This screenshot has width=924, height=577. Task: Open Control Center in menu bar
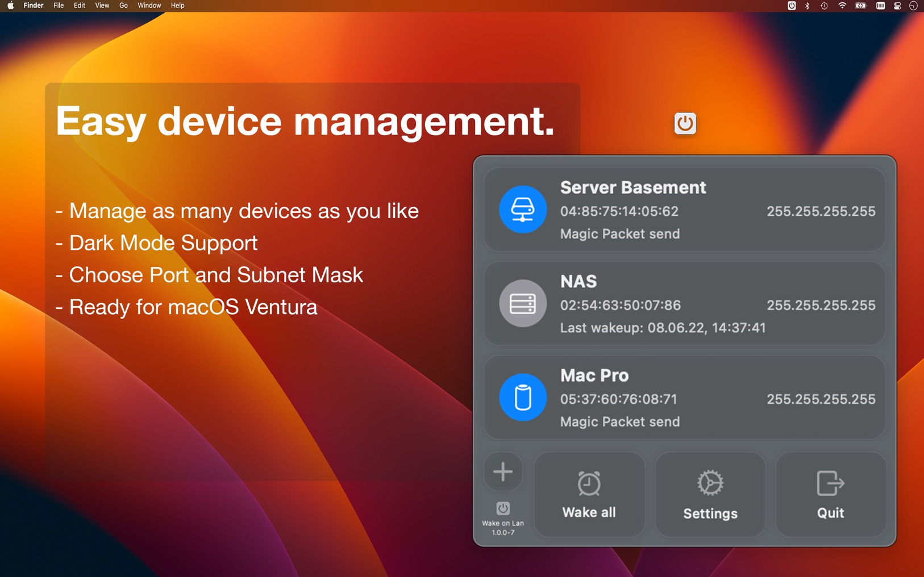pyautogui.click(x=897, y=6)
